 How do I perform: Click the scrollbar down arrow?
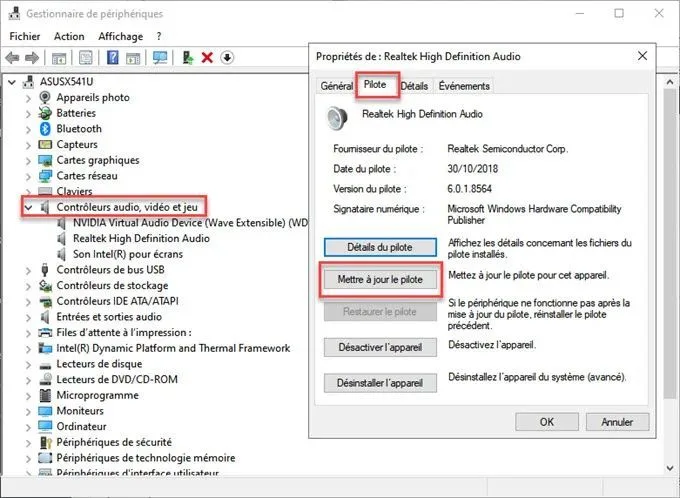click(670, 468)
